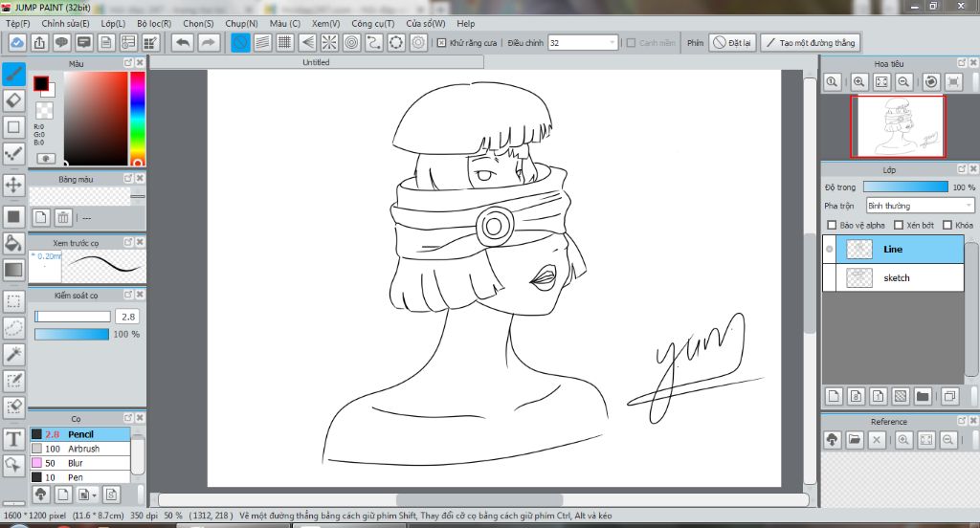Open the Pha trộn blend mode dropdown
980x528 pixels.
(x=920, y=206)
